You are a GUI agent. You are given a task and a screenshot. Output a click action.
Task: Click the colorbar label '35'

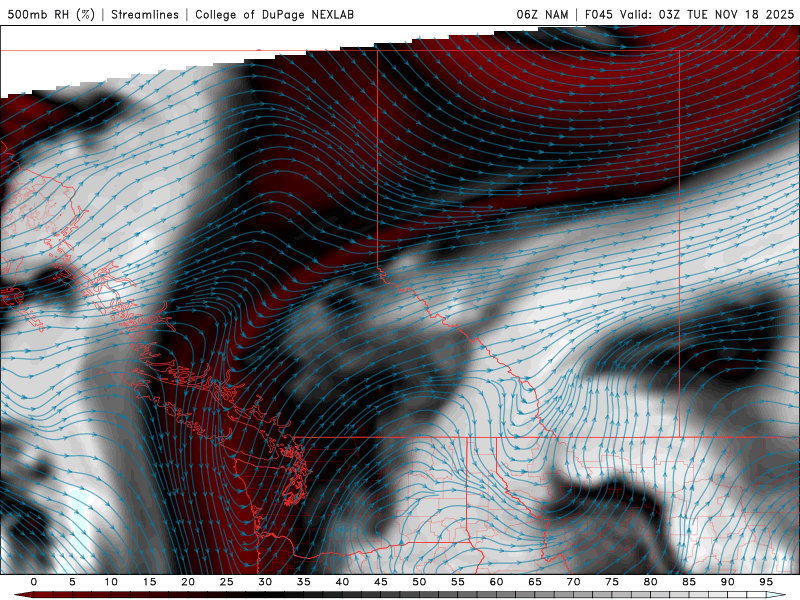[304, 582]
